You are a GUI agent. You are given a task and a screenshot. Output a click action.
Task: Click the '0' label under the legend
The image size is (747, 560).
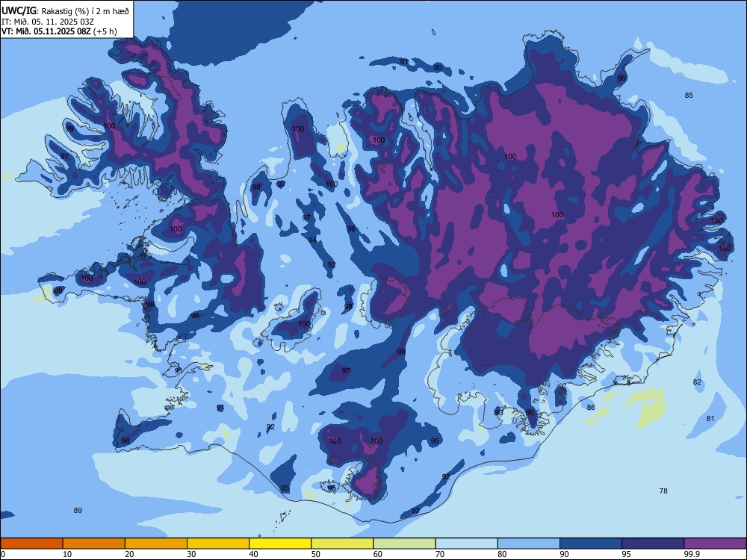pyautogui.click(x=3, y=554)
